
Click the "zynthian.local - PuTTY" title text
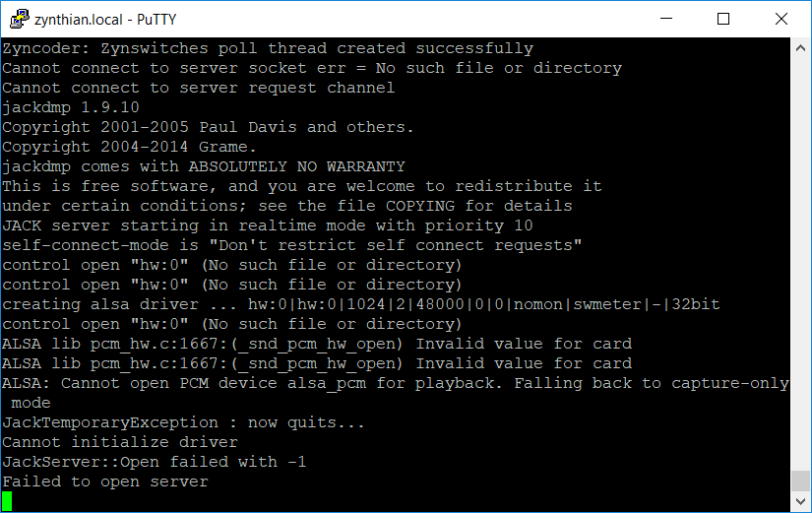(105, 20)
